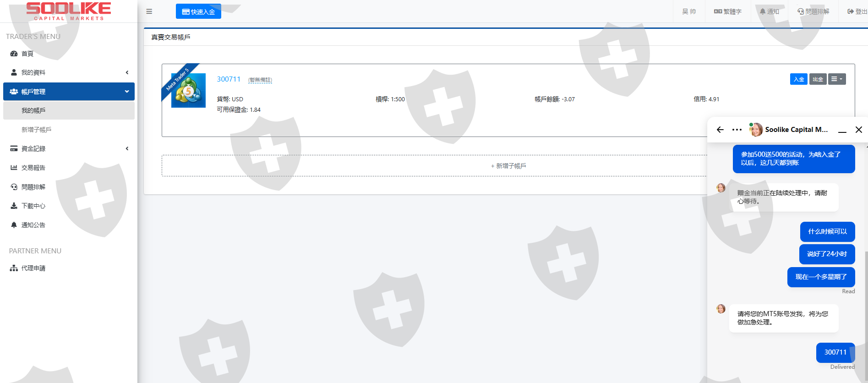Click the 可用保證金: 1.84 value
Screen dimensions: 868x383
pos(239,110)
